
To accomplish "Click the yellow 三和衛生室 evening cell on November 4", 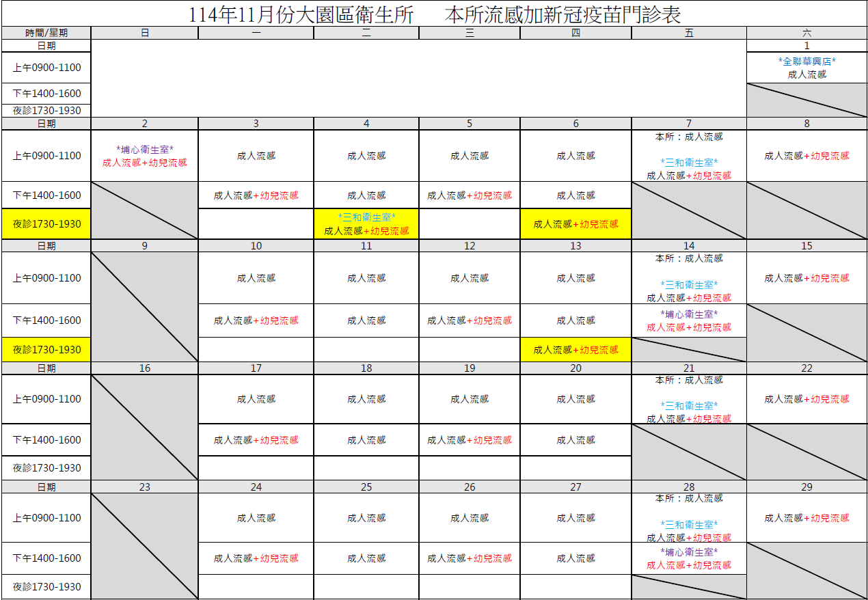I will coord(366,224).
